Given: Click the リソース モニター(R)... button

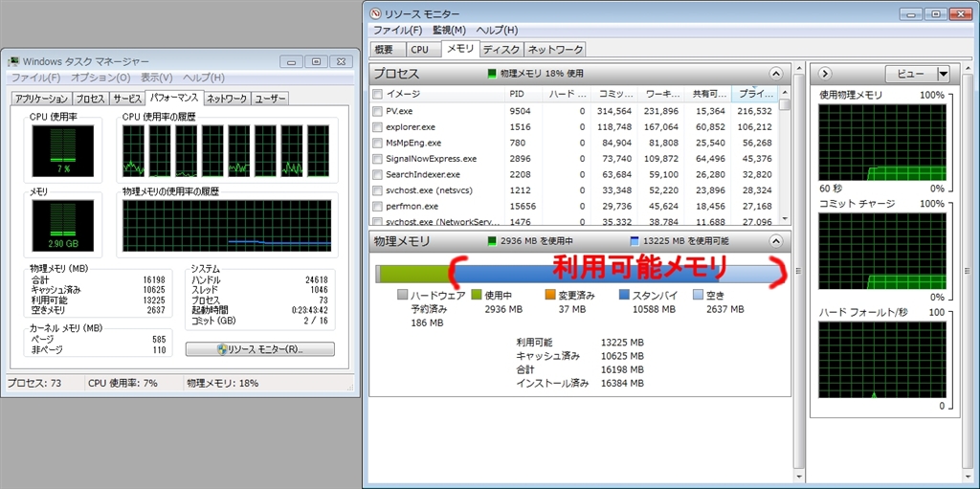Looking at the screenshot, I should pyautogui.click(x=260, y=349).
